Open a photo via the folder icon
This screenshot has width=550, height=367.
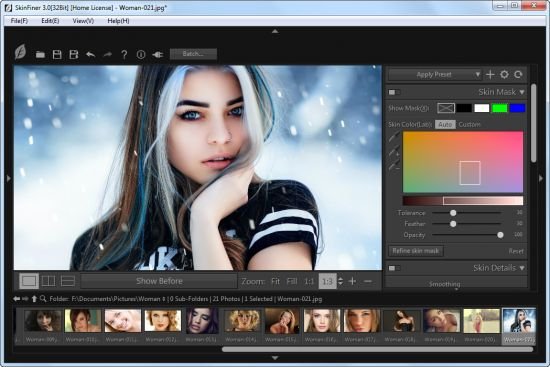click(40, 54)
